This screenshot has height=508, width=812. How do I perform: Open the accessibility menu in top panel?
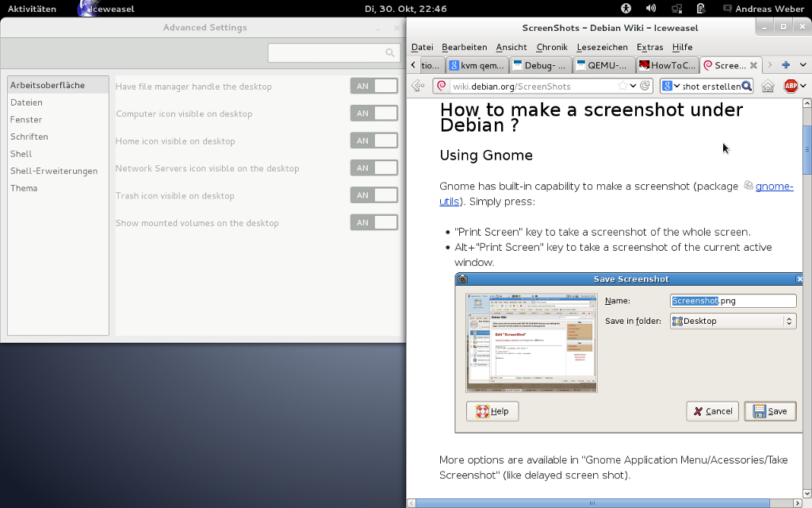[626, 9]
